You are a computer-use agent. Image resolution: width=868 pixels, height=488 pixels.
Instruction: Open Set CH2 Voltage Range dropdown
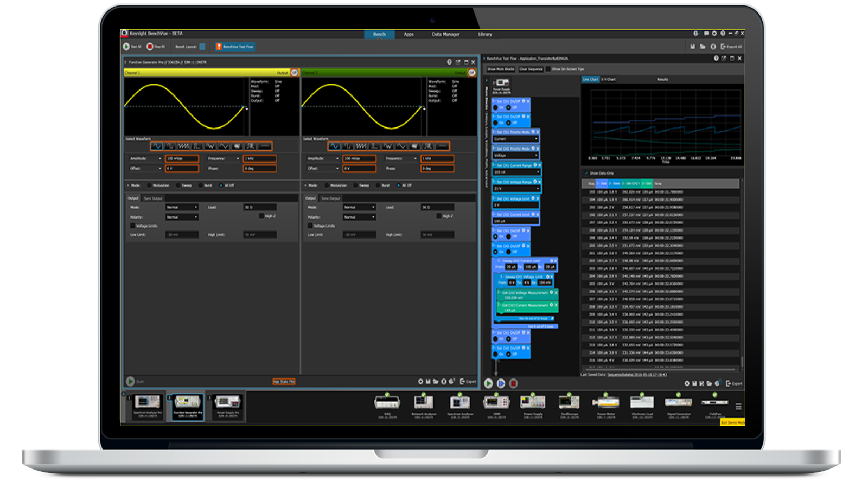(x=516, y=189)
